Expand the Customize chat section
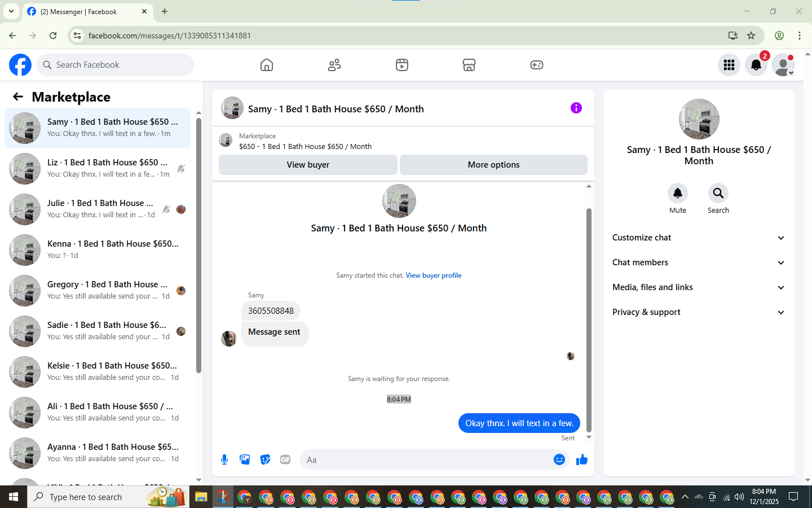 pyautogui.click(x=699, y=238)
